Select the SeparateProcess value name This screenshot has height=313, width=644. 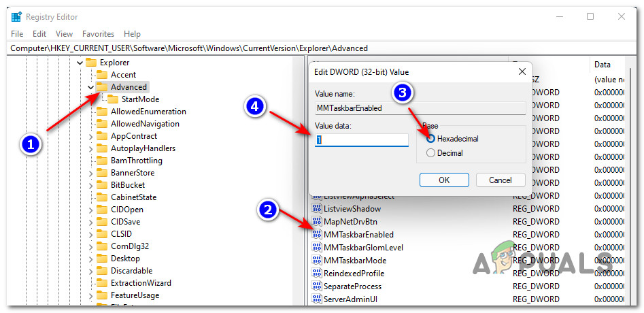pos(352,286)
